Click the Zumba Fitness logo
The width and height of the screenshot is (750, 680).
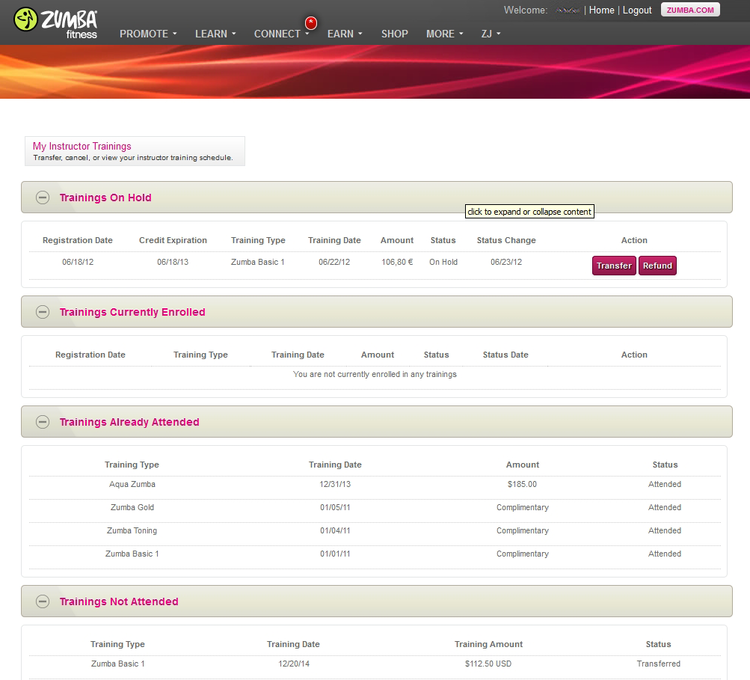click(x=55, y=22)
